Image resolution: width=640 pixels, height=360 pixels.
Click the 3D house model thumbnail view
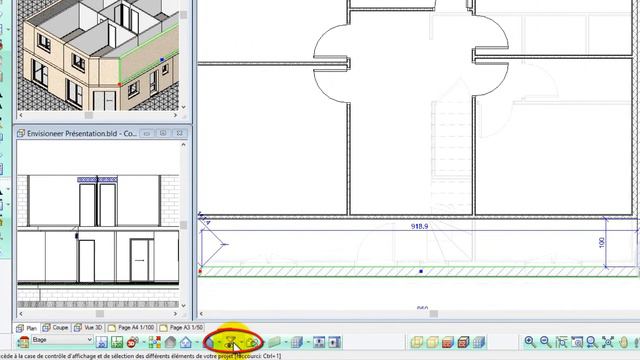(x=98, y=55)
